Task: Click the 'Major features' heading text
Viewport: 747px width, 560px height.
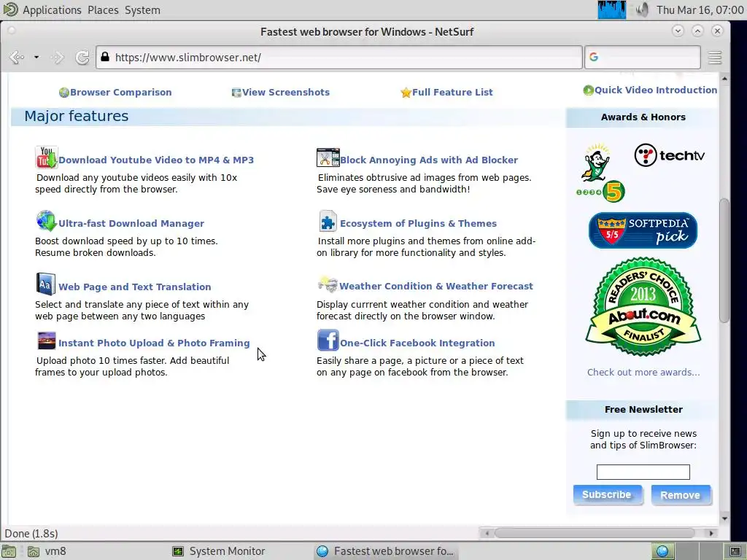Action: coord(76,116)
